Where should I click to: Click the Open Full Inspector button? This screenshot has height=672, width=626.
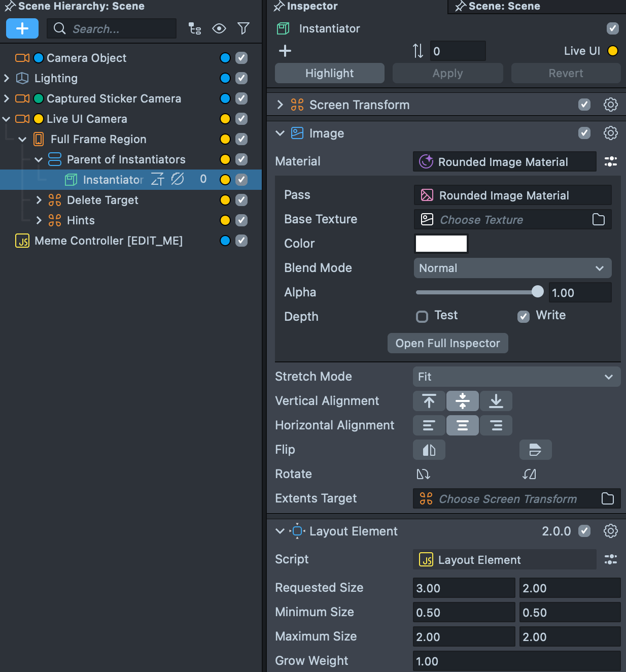coord(447,343)
